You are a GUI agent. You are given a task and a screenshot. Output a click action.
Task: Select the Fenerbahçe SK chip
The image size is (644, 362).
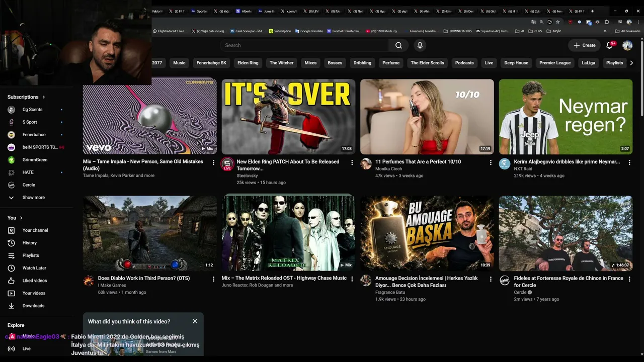click(x=211, y=63)
